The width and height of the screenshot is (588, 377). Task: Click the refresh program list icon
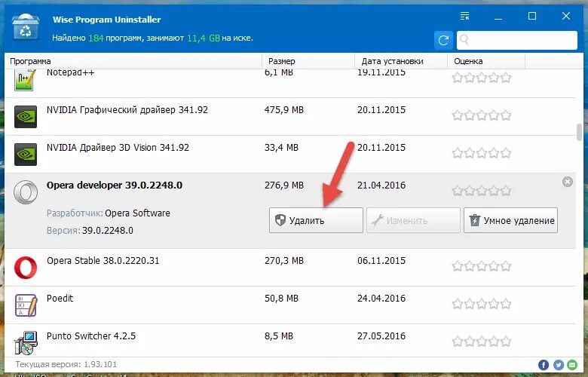click(443, 40)
